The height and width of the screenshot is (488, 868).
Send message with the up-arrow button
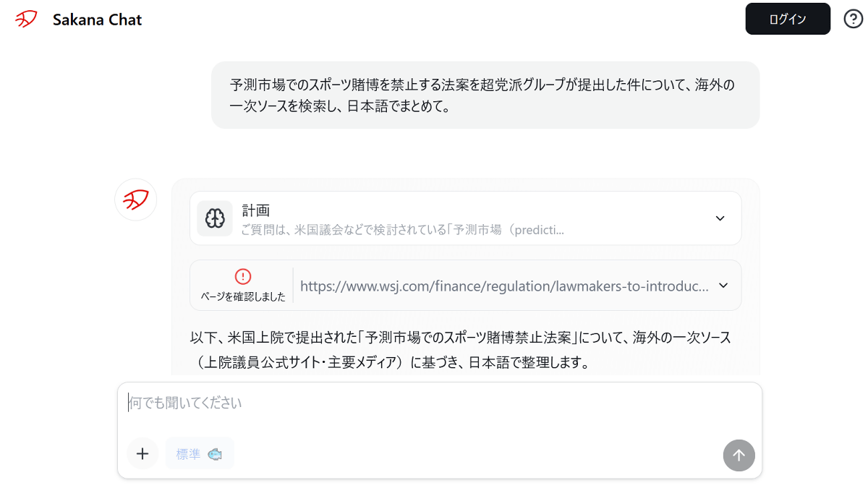[739, 455]
